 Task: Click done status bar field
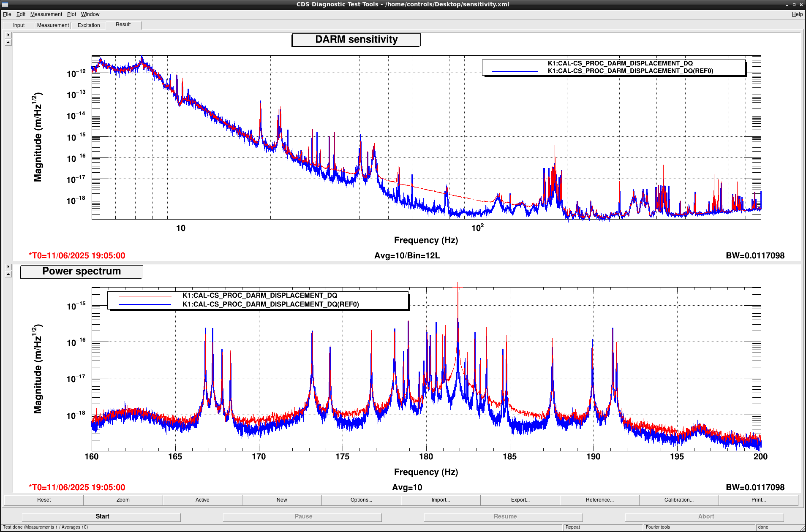pos(779,527)
